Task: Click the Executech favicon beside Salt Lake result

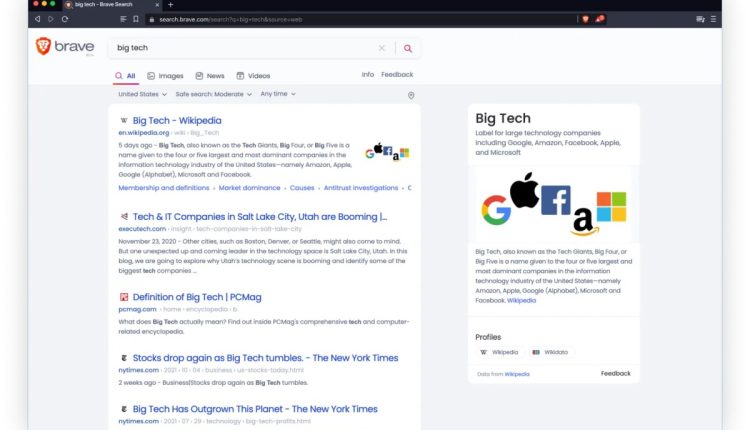Action: [124, 217]
